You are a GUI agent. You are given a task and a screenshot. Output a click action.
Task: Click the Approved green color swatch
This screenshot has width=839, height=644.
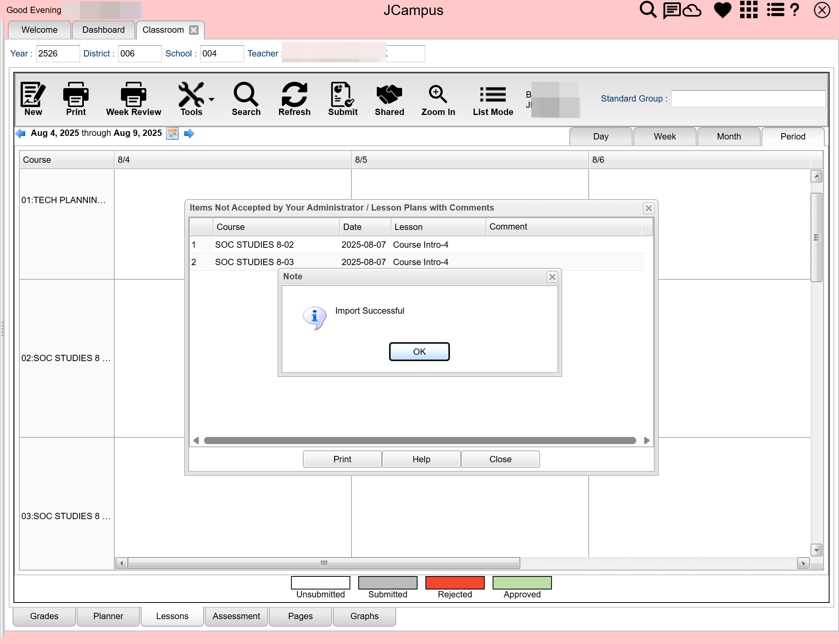[522, 583]
